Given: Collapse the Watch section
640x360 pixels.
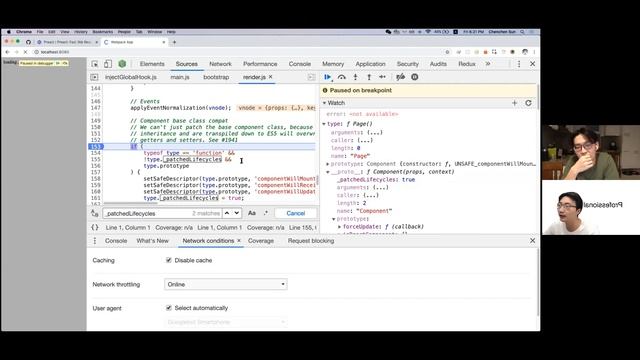Looking at the screenshot, I should pyautogui.click(x=324, y=103).
